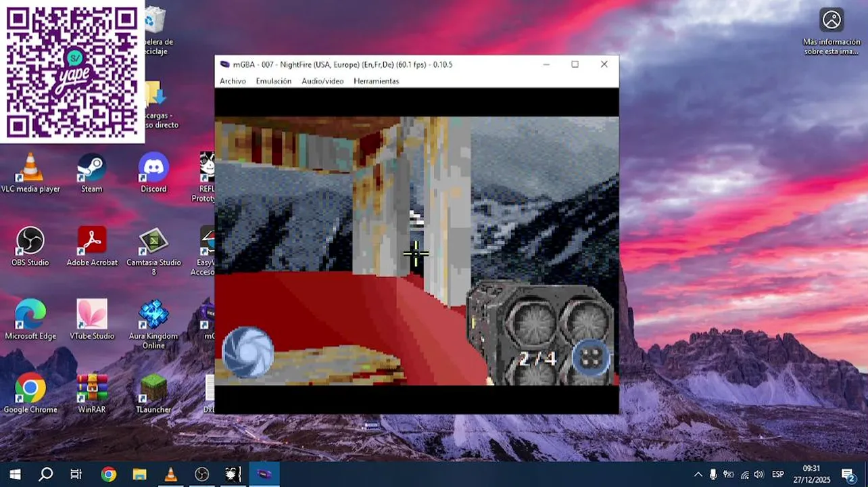Switch to VLC in the taskbar
This screenshot has width=868, height=487.
click(171, 474)
